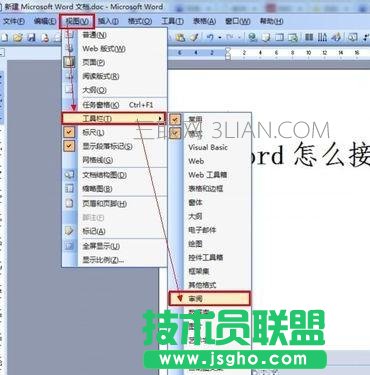This screenshot has width=370, height=375.
Task: Click the greyed Redo arrow icon
Action: point(230,37)
